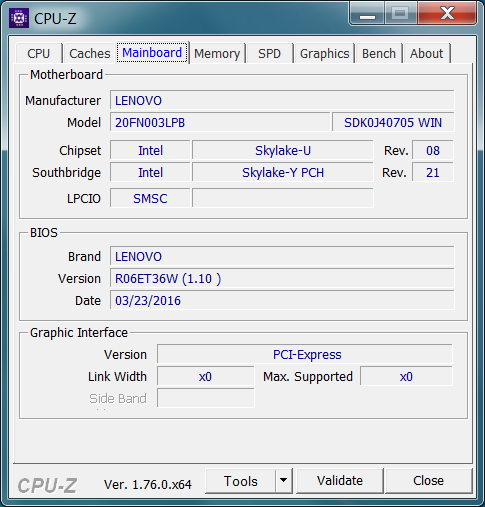The height and width of the screenshot is (507, 485).
Task: Open the SPD tab
Action: tap(269, 53)
